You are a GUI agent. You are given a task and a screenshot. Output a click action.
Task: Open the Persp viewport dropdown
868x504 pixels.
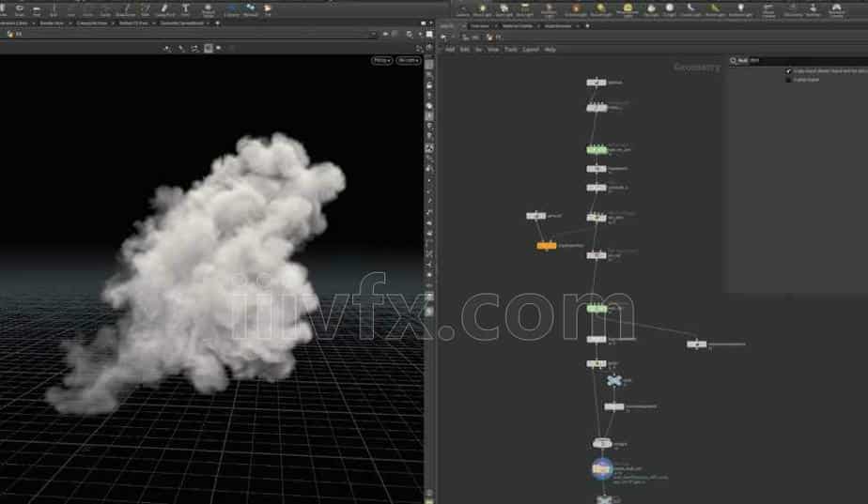382,60
